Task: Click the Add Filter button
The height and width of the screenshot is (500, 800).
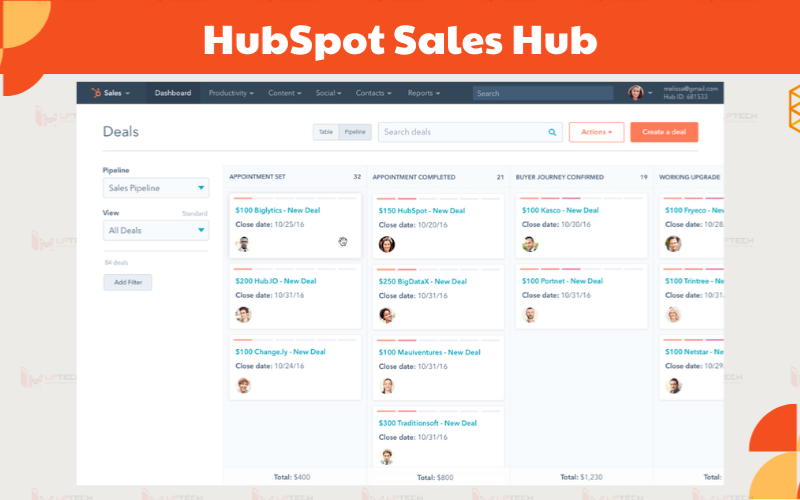Action: click(128, 282)
